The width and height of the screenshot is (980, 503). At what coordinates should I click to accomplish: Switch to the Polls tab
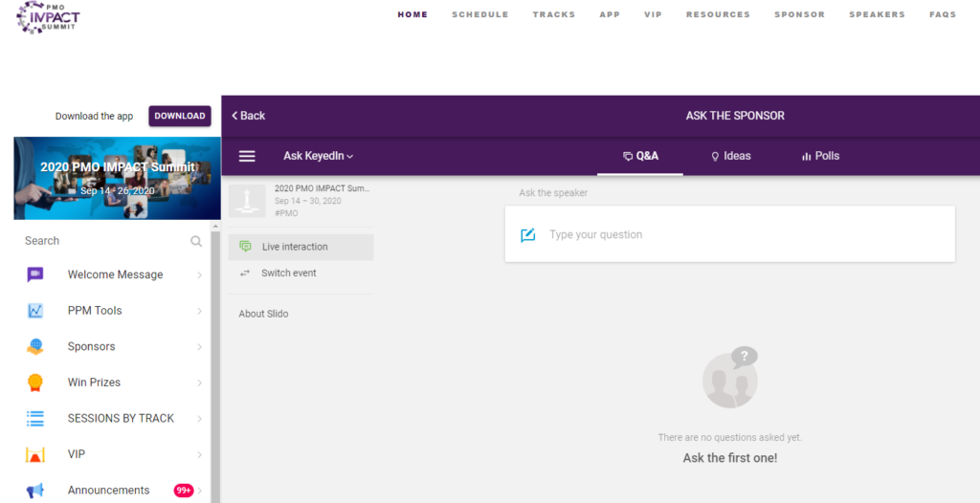click(820, 156)
